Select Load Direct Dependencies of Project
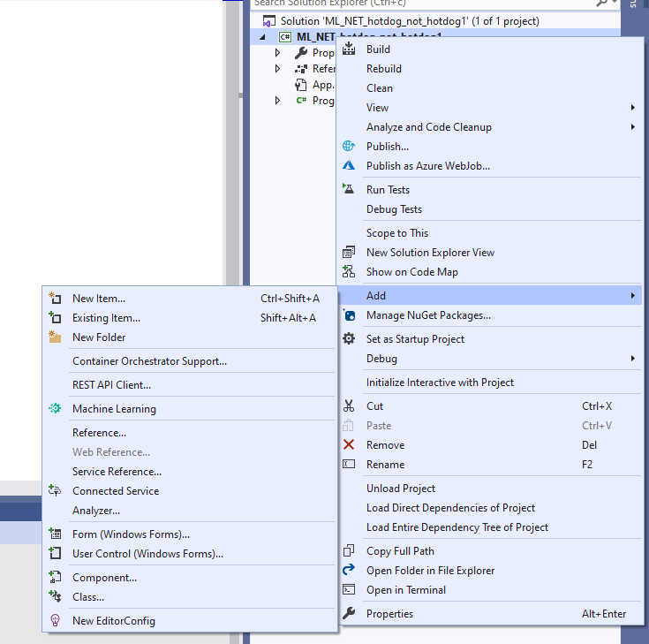Viewport: 649px width, 644px height. [450, 508]
